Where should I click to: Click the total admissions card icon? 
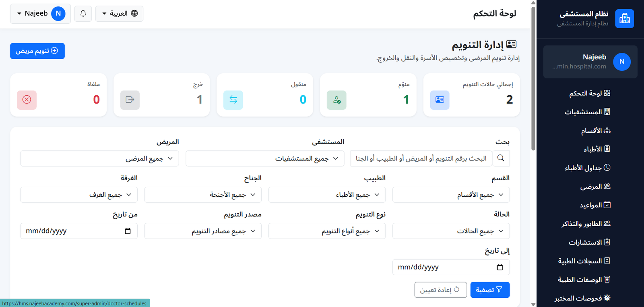[x=440, y=100]
